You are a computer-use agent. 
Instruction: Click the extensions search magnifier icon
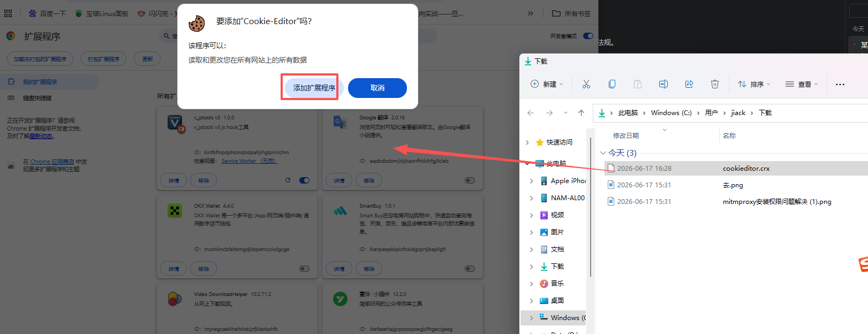tap(167, 36)
